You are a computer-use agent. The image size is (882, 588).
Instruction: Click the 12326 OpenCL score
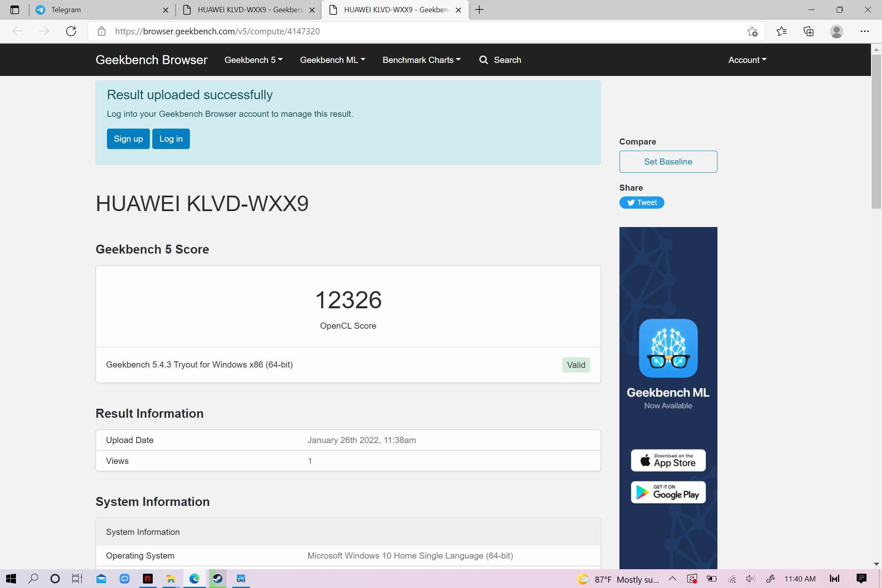pos(348,300)
